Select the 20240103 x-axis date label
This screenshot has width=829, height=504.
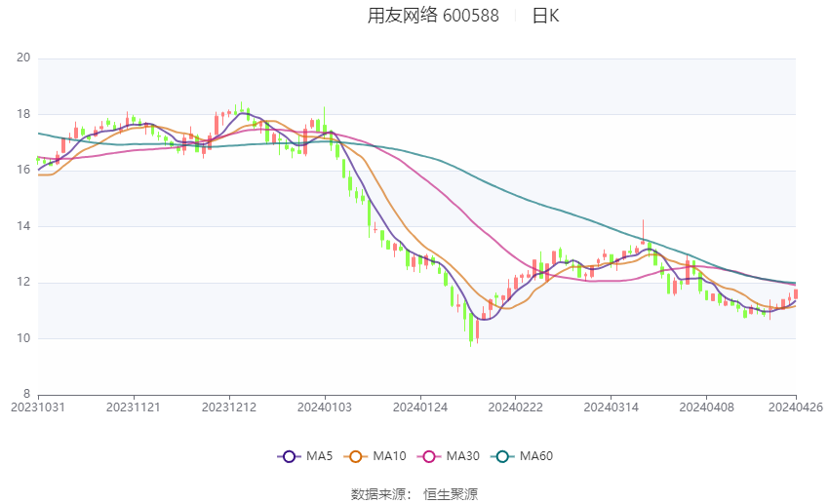tap(325, 407)
